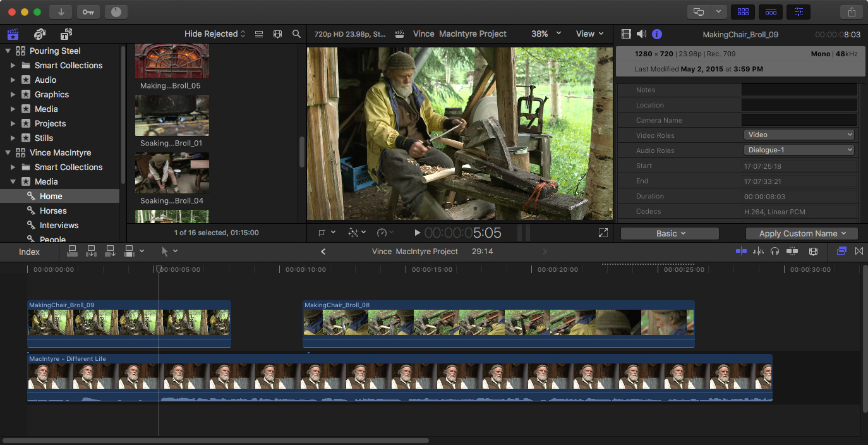
Task: Open the Hide Rejected filter dropdown
Action: click(x=215, y=34)
